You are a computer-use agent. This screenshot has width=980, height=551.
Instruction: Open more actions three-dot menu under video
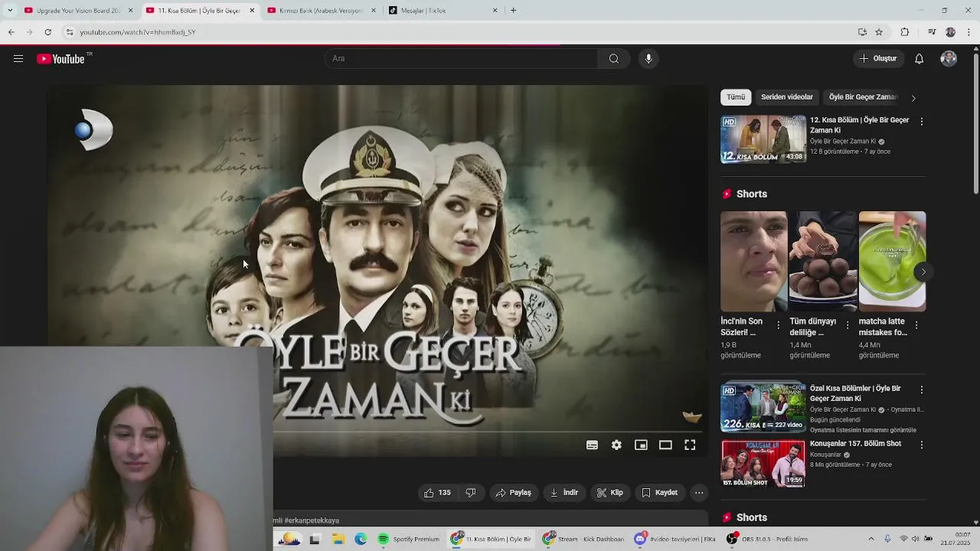point(699,493)
